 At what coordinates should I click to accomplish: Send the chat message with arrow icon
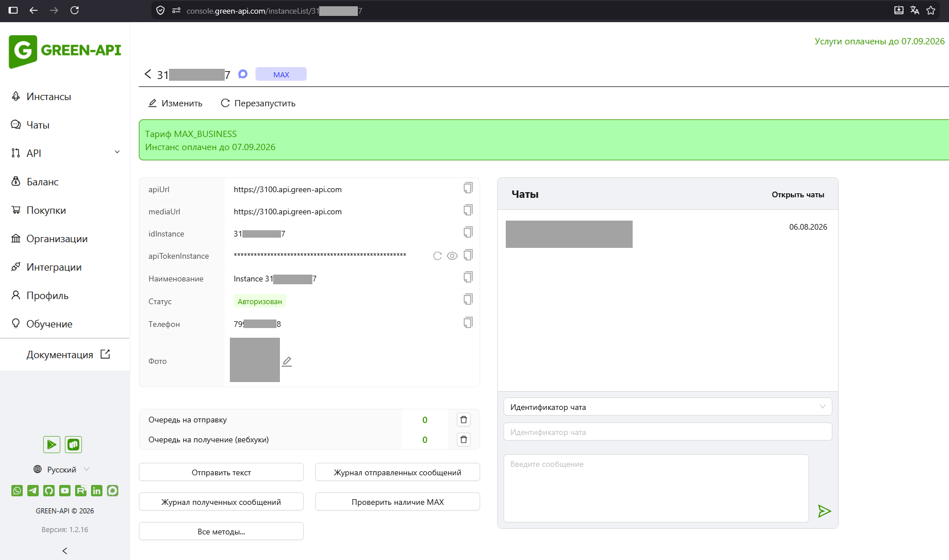coord(824,511)
